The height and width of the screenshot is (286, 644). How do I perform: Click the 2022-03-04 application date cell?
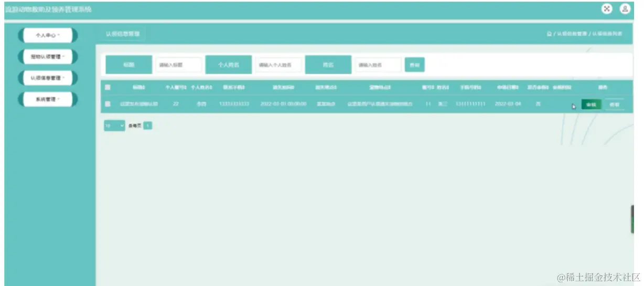coord(508,104)
